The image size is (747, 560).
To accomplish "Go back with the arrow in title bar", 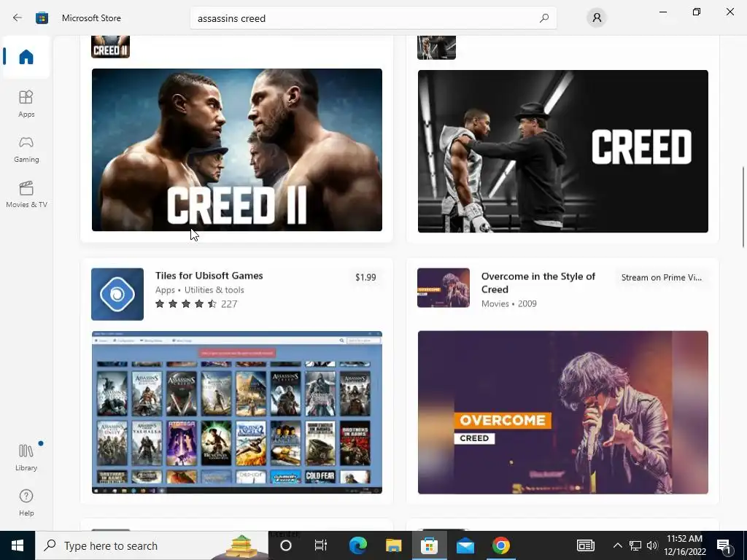I will [18, 18].
